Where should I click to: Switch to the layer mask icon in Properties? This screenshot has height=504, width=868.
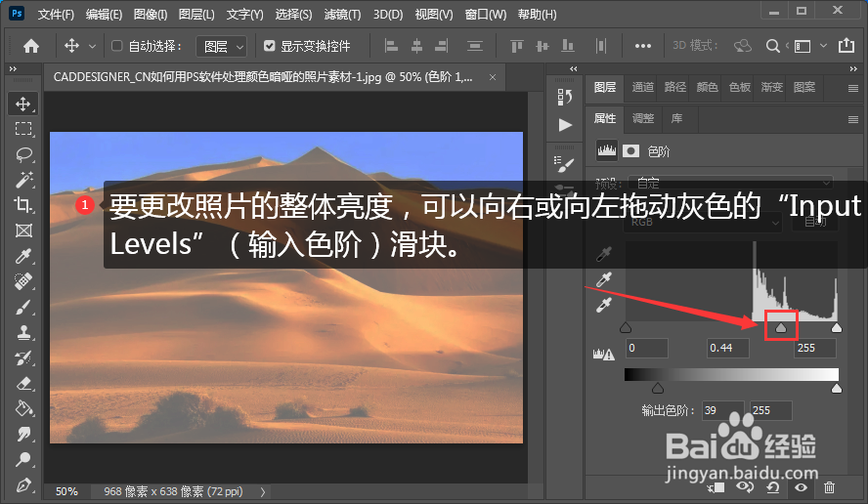coord(630,151)
